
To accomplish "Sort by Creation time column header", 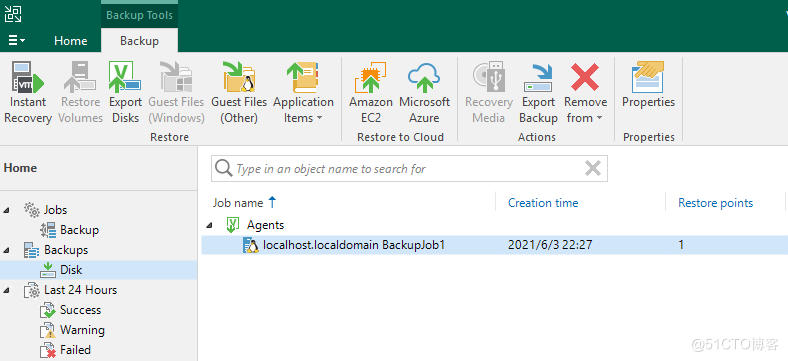I will tap(543, 203).
